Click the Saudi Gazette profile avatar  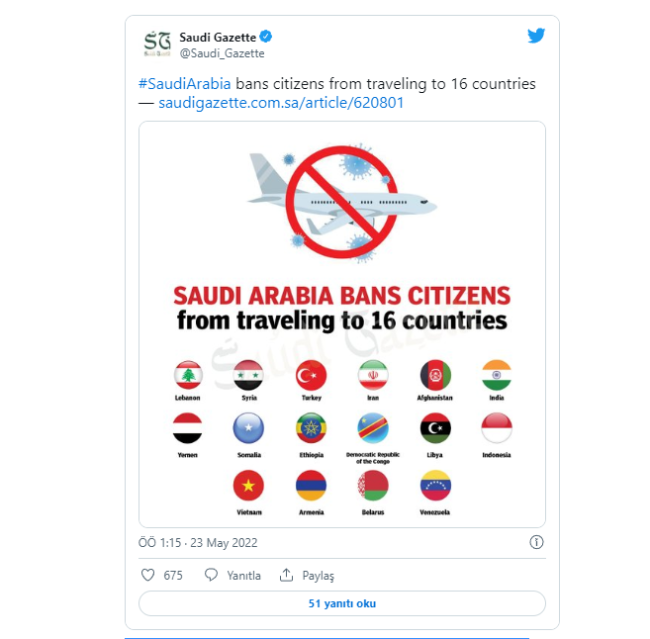point(157,44)
